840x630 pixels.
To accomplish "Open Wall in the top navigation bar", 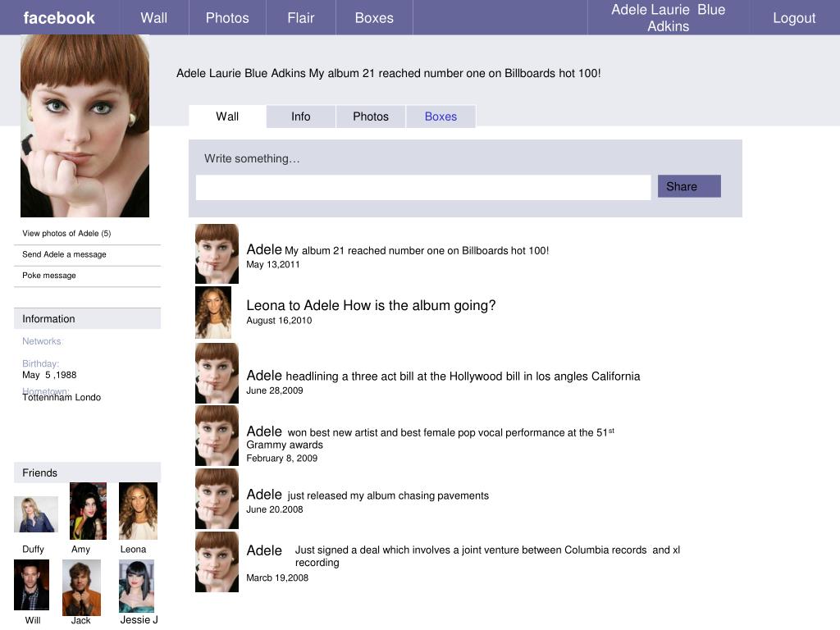I will 153,18.
